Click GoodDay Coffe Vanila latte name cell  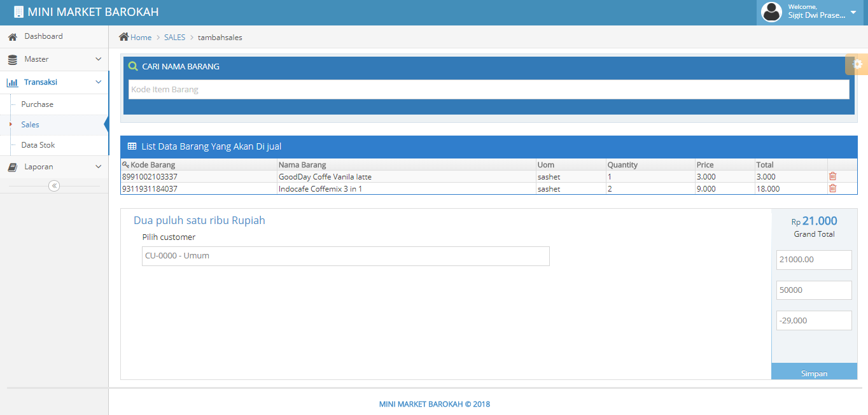pos(407,176)
